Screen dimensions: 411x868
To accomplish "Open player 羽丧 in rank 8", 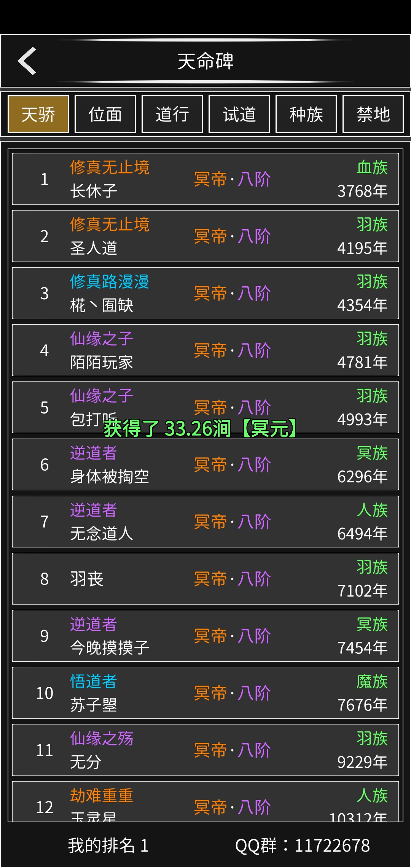I will coord(205,579).
